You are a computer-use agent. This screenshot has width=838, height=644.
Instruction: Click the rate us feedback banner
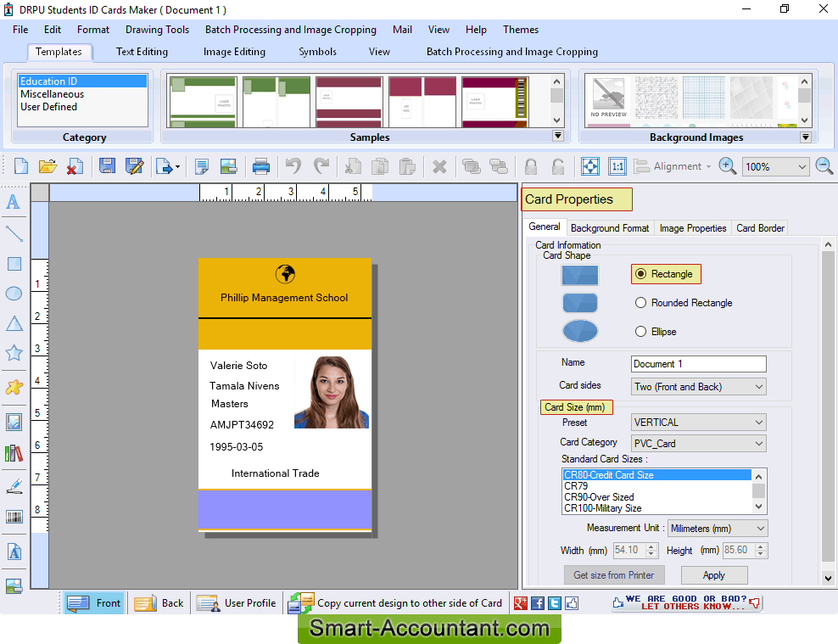[x=686, y=602]
